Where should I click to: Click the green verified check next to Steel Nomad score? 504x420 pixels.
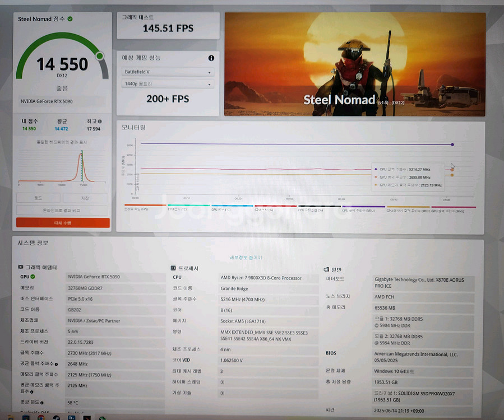tap(70, 19)
